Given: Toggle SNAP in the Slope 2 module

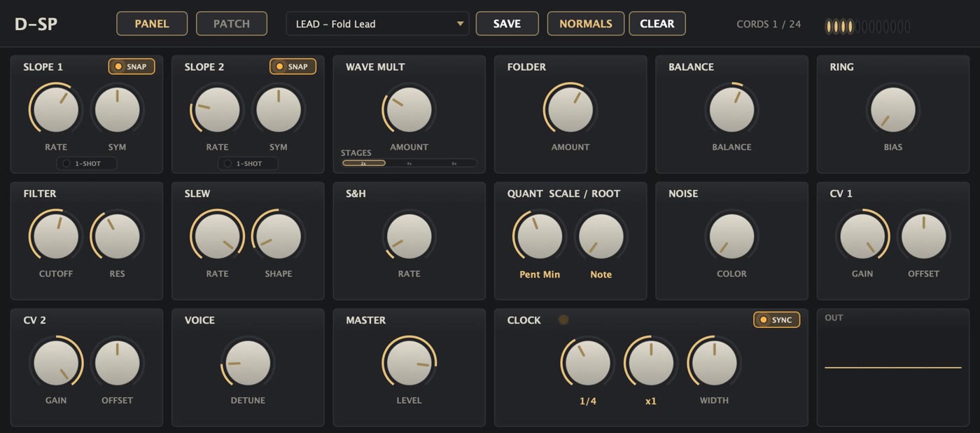Looking at the screenshot, I should point(293,67).
